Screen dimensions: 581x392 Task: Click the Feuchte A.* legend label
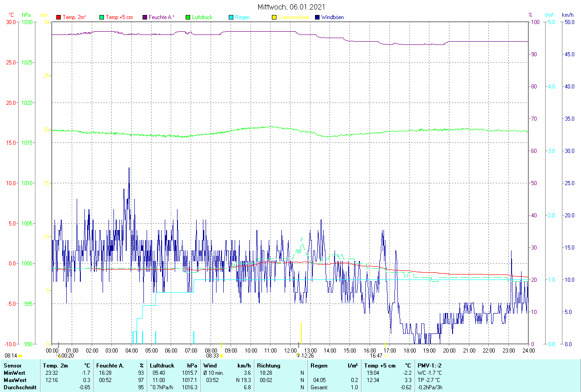click(x=162, y=17)
